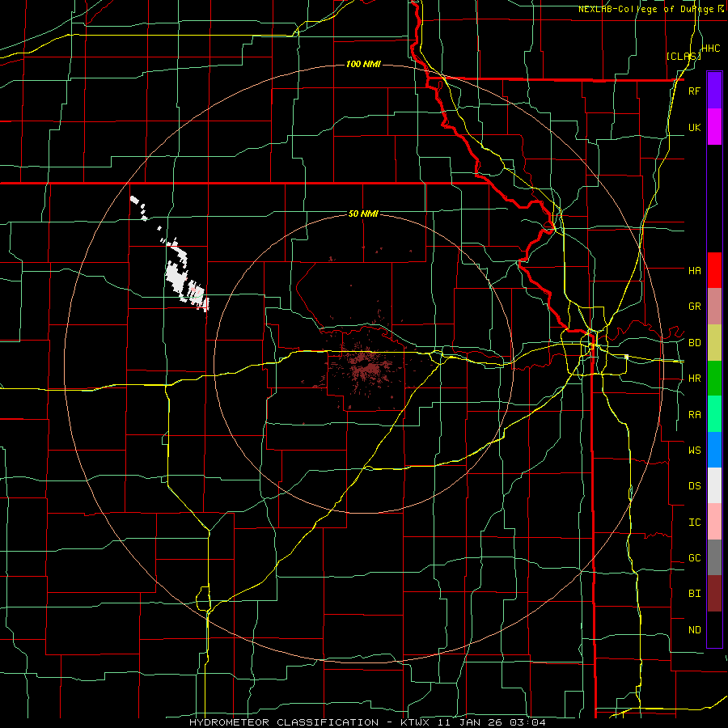Select the "RA" legend label
This screenshot has height=728, width=728.
694,415
